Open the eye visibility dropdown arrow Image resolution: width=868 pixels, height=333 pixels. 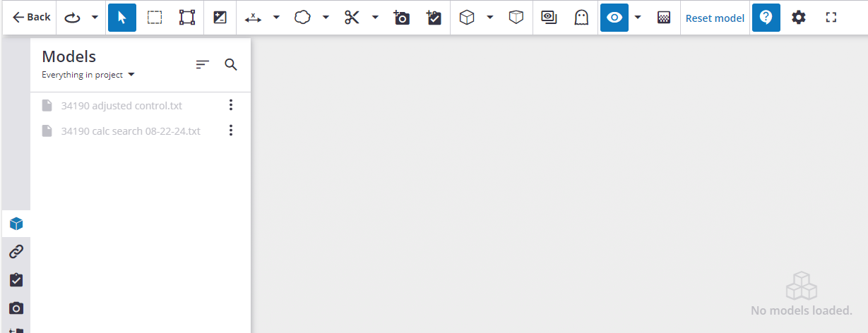coord(638,18)
